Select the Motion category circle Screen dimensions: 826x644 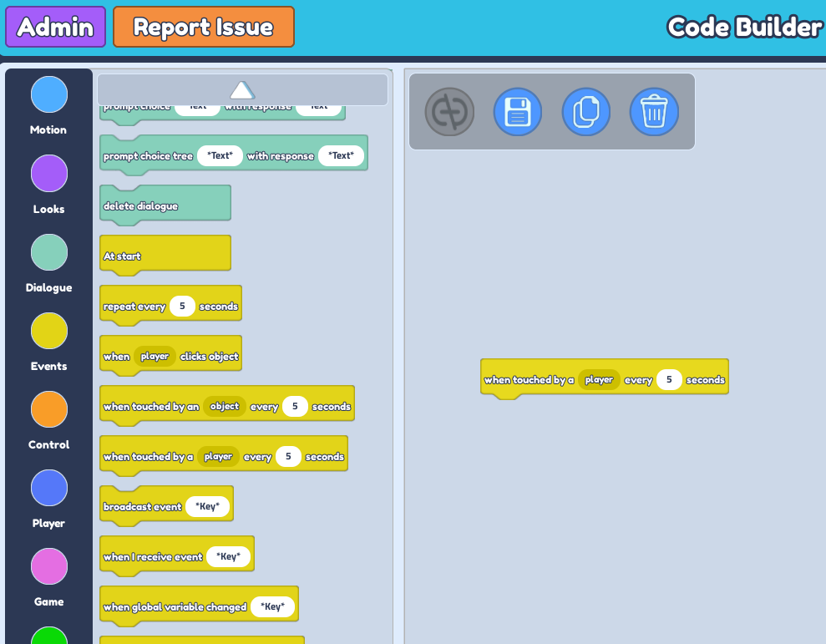pos(49,94)
